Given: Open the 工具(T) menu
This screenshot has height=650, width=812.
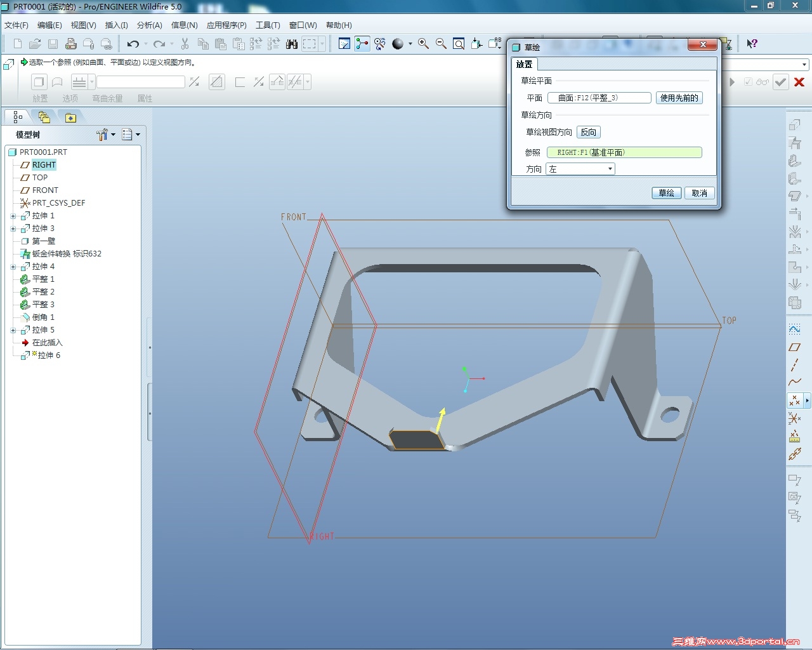Looking at the screenshot, I should pyautogui.click(x=268, y=25).
